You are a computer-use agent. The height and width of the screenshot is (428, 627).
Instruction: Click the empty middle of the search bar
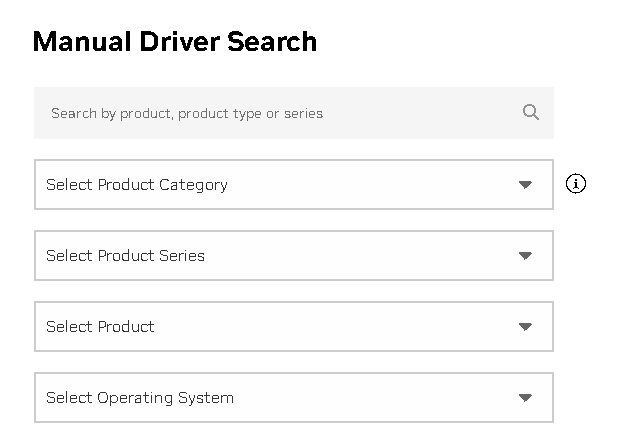(x=420, y=113)
